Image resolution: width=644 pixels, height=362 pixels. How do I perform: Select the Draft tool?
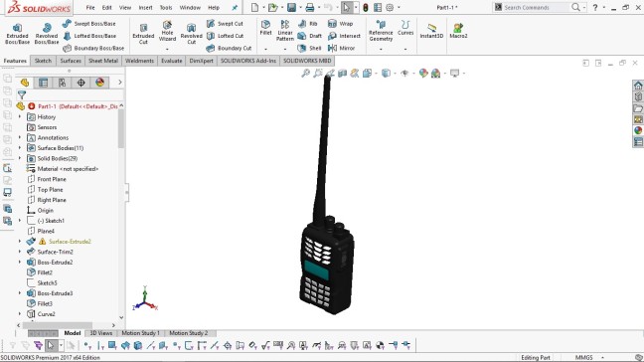point(310,36)
